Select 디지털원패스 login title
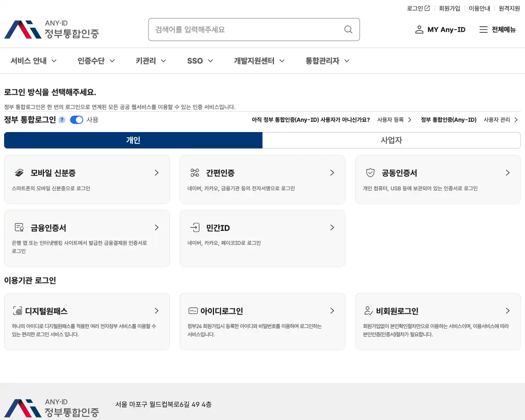Image resolution: width=525 pixels, height=420 pixels. point(46,311)
